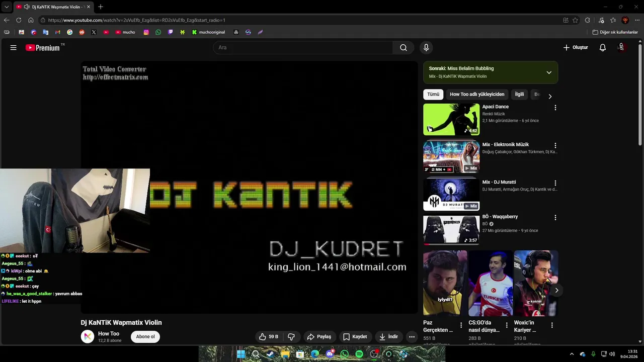Go back in browser

(x=7, y=20)
